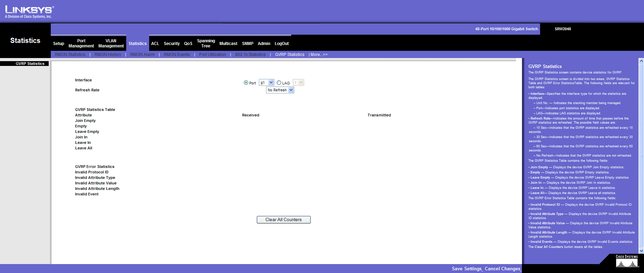644x273 pixels.
Task: Click Save Settings link
Action: pos(467,269)
